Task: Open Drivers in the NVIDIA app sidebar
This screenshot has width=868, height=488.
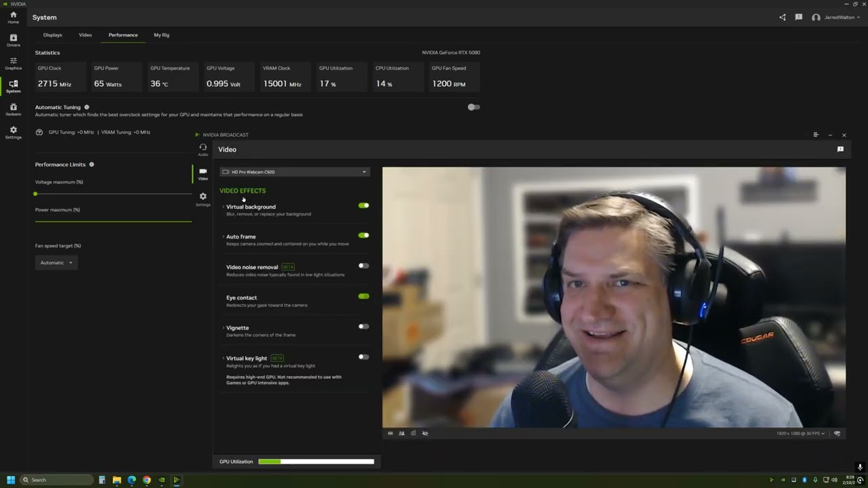Action: tap(13, 41)
